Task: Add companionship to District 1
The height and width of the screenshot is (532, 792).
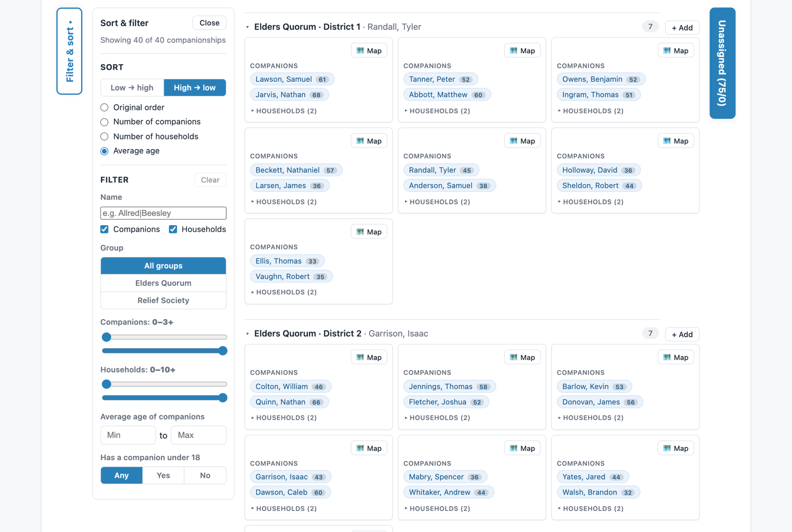Action: tap(682, 28)
